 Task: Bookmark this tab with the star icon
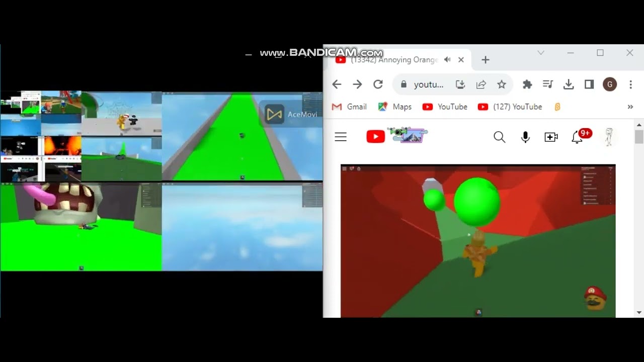tap(502, 84)
